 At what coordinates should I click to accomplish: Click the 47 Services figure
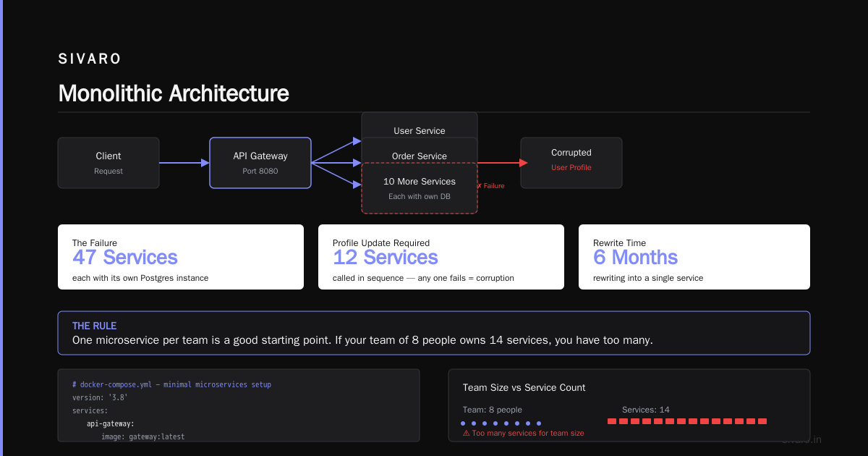point(125,258)
